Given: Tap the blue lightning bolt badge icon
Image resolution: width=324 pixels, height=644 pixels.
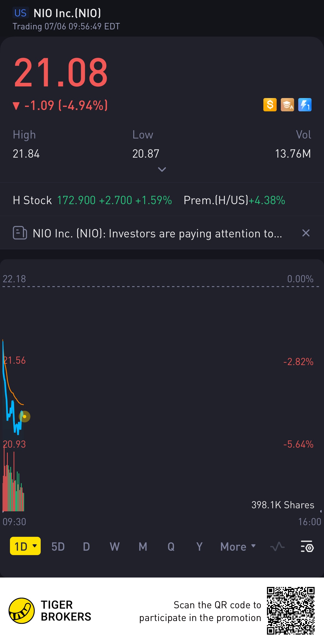Looking at the screenshot, I should click(305, 105).
